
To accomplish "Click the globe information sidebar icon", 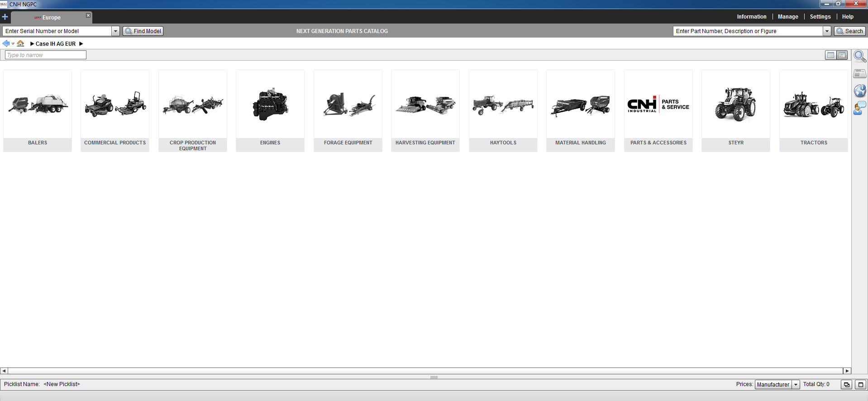I will coord(860,91).
